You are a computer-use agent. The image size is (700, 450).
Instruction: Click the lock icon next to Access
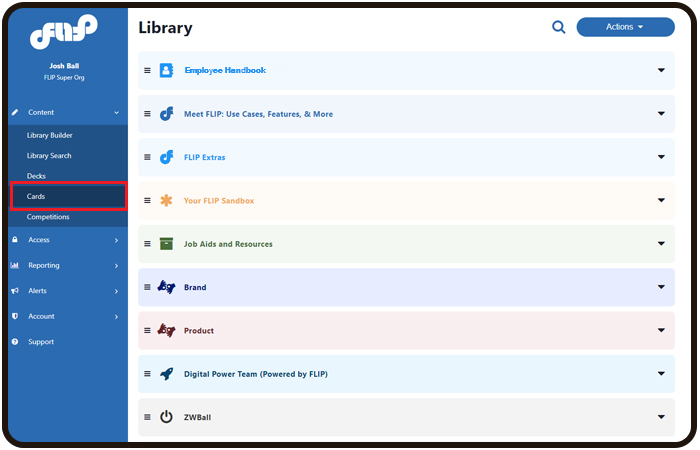pos(15,240)
